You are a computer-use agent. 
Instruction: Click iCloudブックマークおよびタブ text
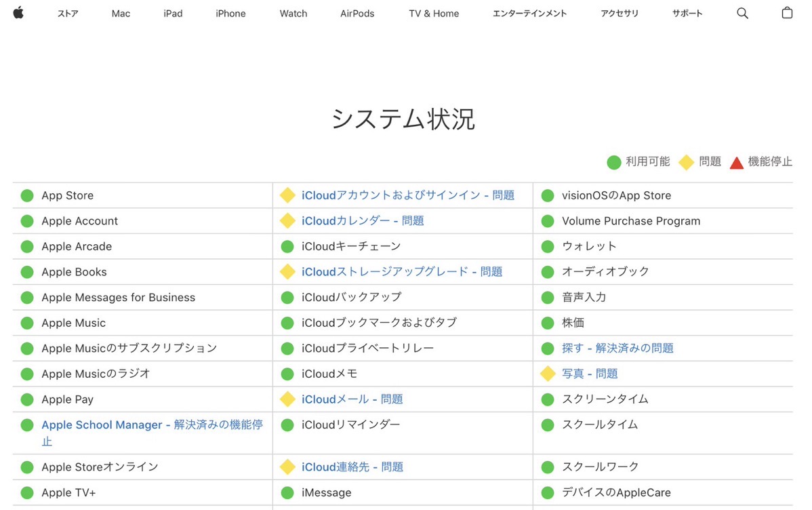pos(380,322)
